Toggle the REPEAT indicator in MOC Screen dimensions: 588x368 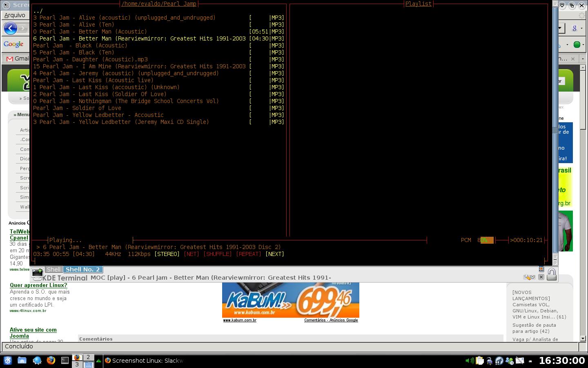tap(249, 254)
